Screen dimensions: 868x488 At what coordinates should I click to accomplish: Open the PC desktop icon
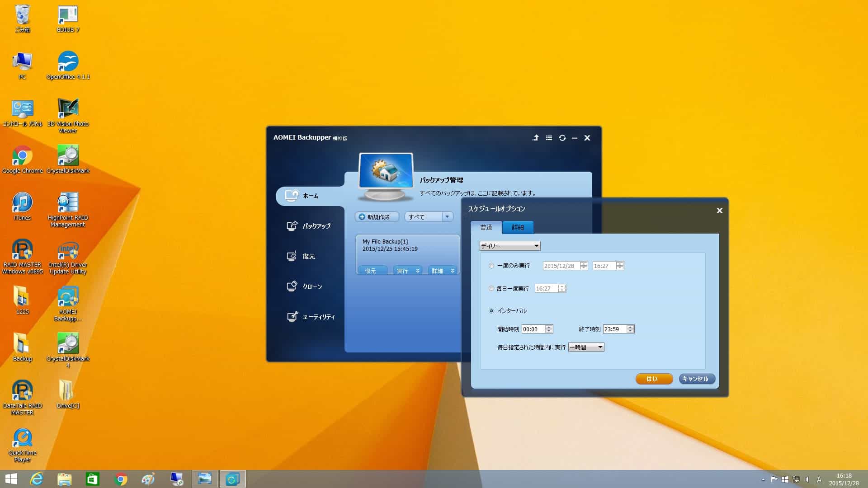click(x=23, y=66)
